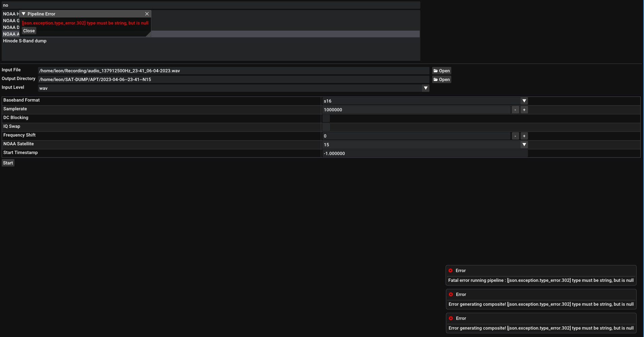Image resolution: width=644 pixels, height=337 pixels.
Task: Click the pipeline search box at top
Action: pos(202,5)
